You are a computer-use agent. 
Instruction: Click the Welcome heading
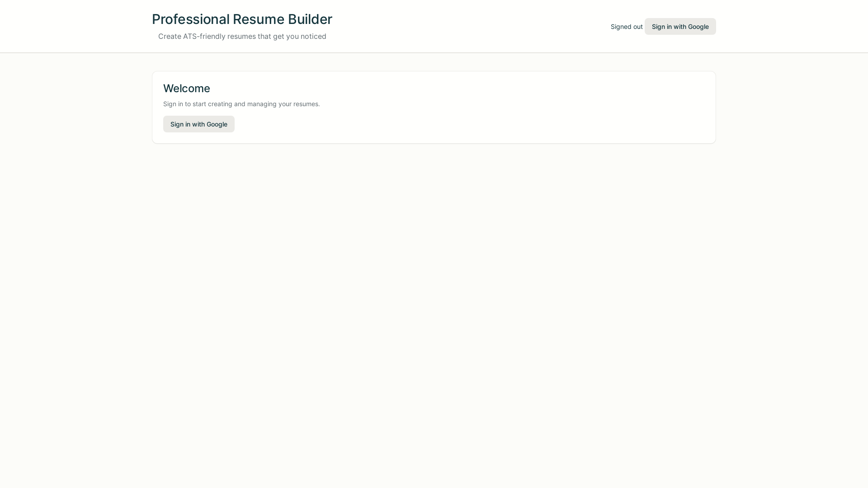pos(187,88)
